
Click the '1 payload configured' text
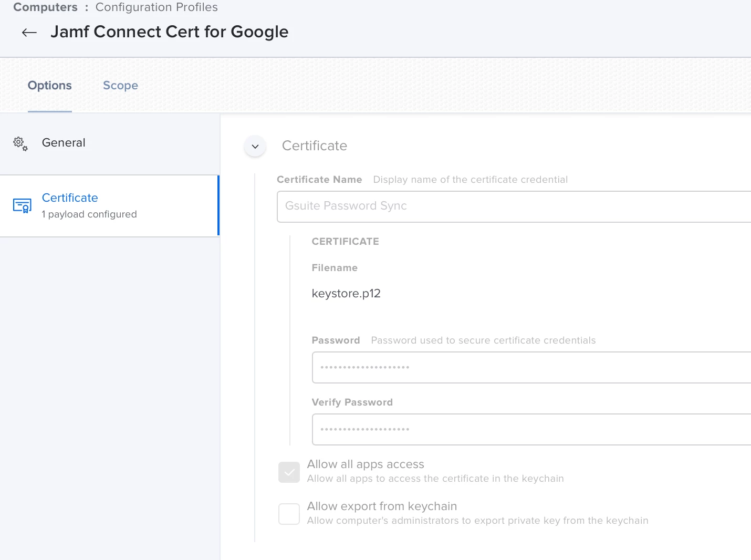coord(89,214)
